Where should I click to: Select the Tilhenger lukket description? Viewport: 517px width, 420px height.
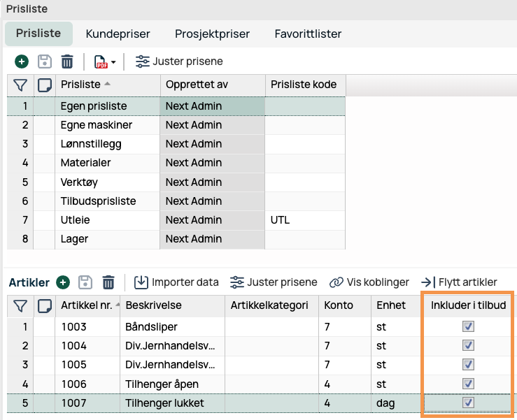coord(164,403)
